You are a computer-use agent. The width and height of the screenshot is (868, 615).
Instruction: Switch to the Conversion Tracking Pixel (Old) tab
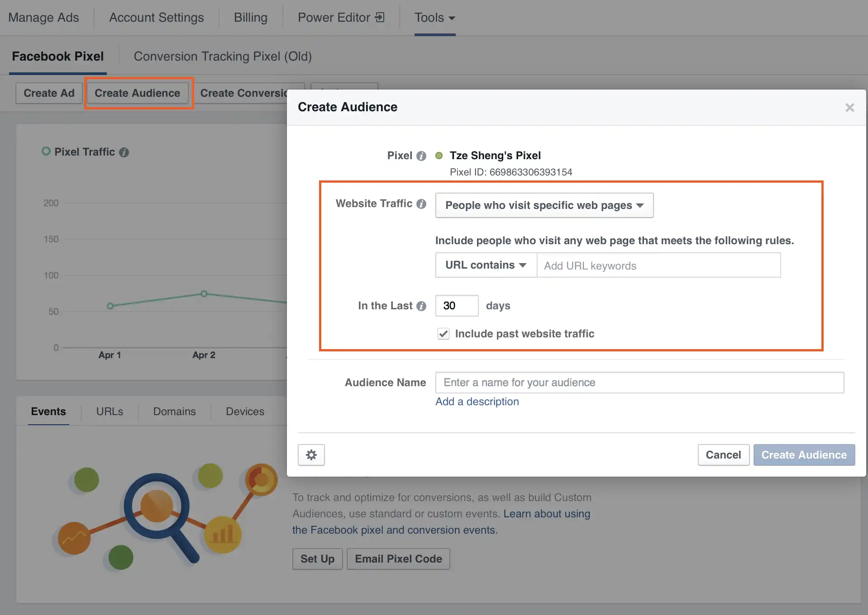click(x=222, y=56)
